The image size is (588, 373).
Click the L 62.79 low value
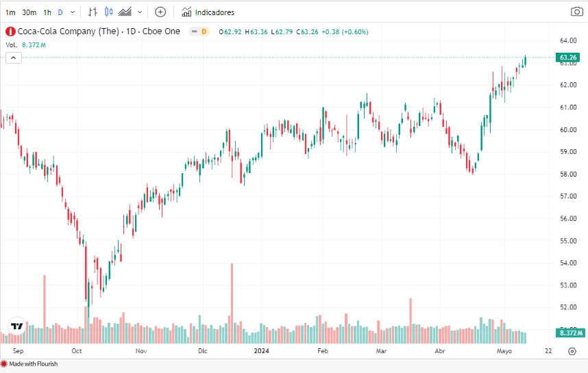point(282,32)
